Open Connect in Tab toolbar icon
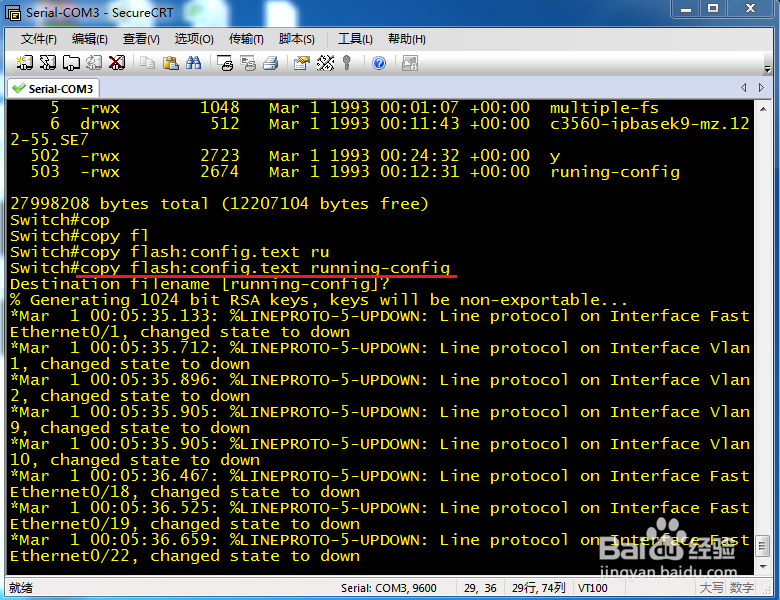 [x=71, y=63]
